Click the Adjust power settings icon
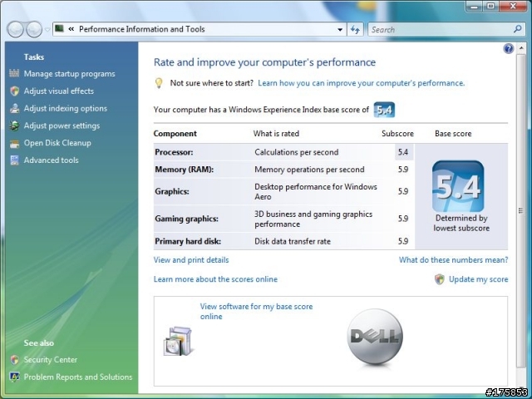 (14, 126)
